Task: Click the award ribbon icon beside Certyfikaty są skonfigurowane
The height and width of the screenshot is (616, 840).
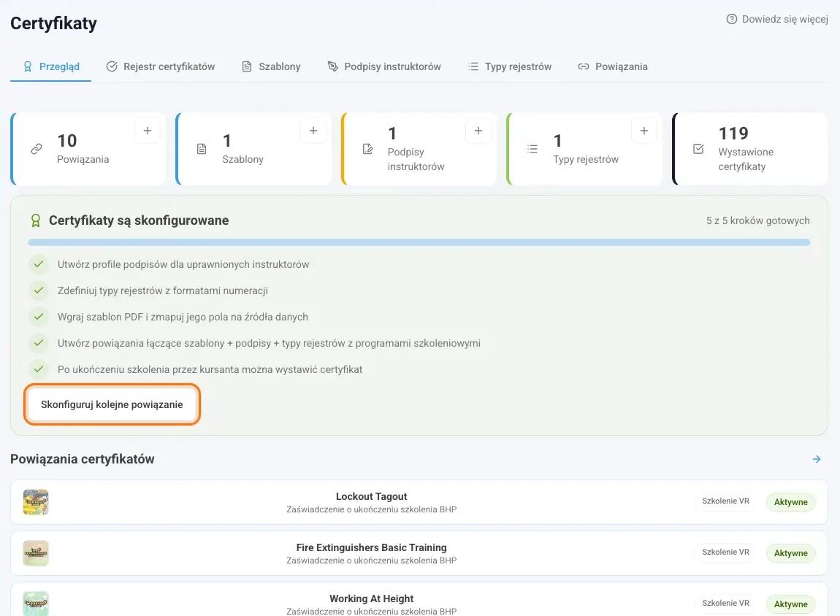Action: coord(36,220)
